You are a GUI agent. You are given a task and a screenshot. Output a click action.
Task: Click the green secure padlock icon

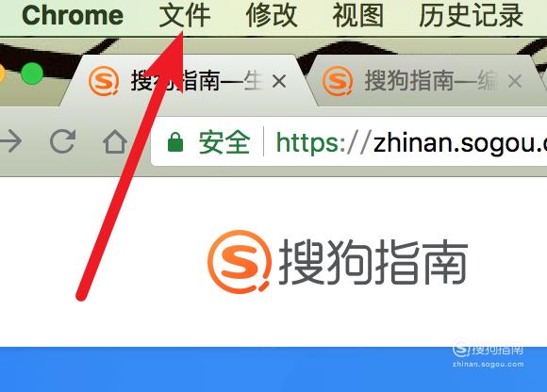pos(175,141)
